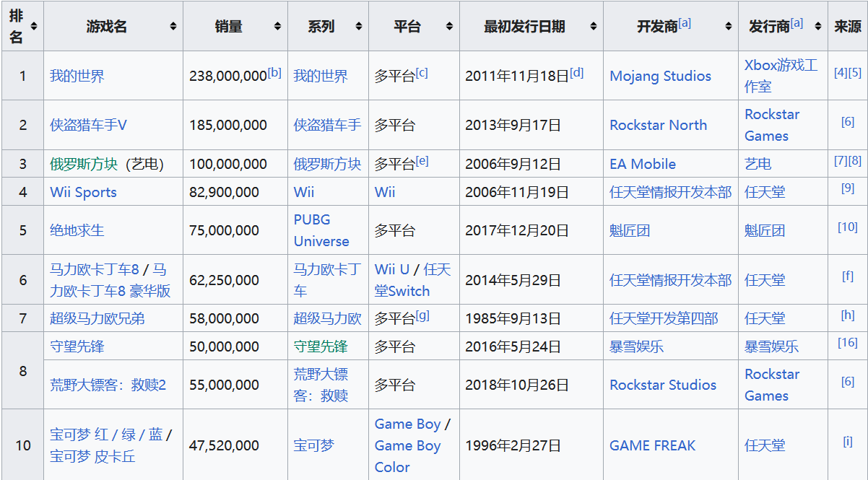Sort by the 平台 column
Image resolution: width=868 pixels, height=480 pixels.
tap(449, 26)
